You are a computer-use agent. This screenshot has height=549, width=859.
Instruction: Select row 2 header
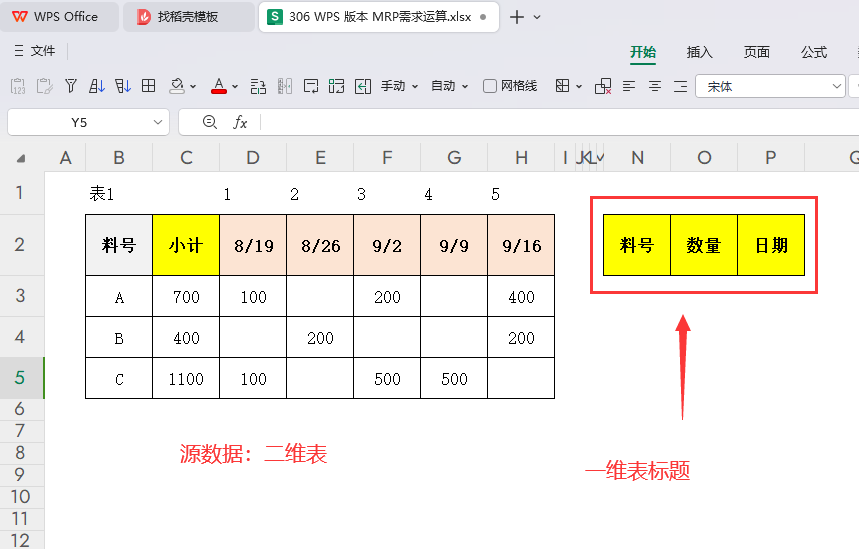(20, 245)
